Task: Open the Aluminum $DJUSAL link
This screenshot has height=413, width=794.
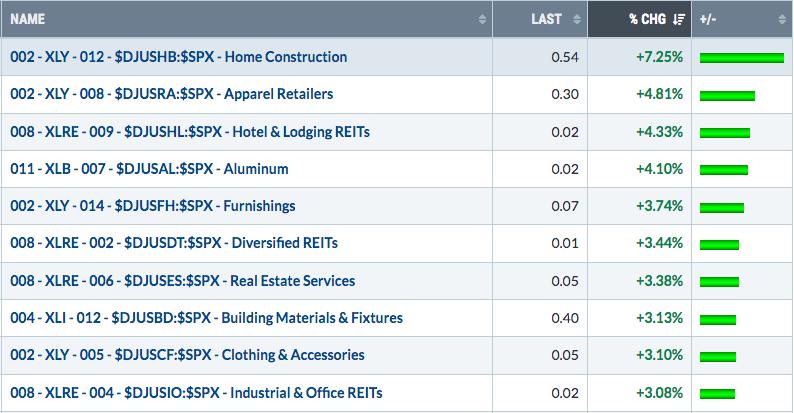Action: click(149, 169)
